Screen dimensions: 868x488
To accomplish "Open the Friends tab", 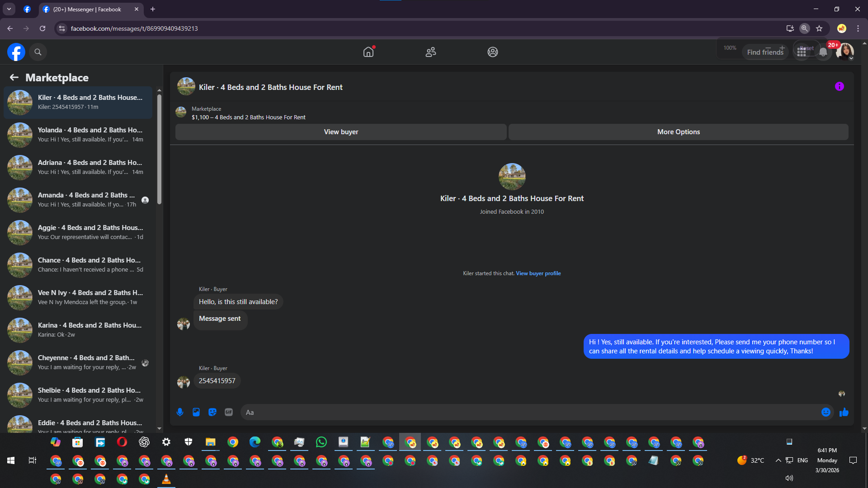I will 430,52.
